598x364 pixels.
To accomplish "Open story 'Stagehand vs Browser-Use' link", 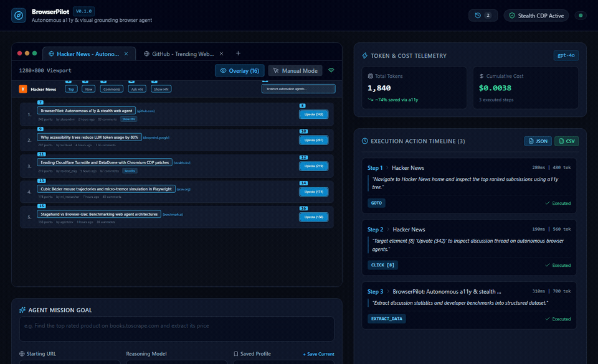I will [99, 215].
